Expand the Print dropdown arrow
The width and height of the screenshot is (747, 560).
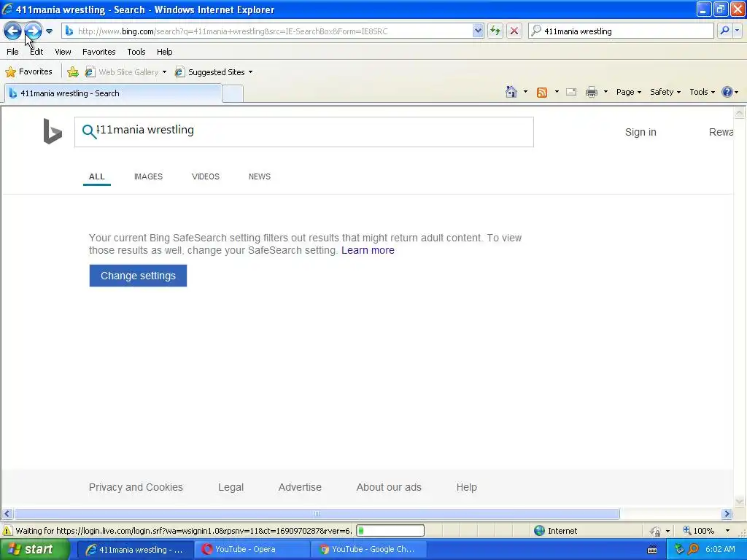(x=605, y=92)
